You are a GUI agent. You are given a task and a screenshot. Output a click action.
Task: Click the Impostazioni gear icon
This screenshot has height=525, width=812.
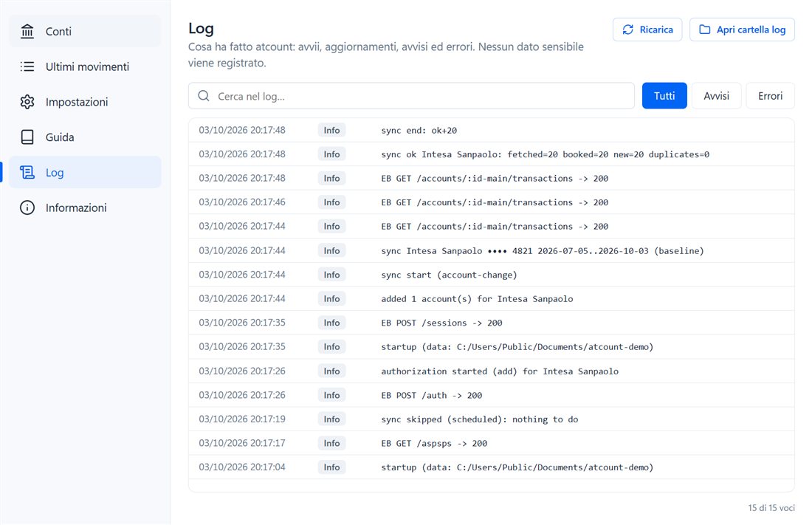click(27, 102)
